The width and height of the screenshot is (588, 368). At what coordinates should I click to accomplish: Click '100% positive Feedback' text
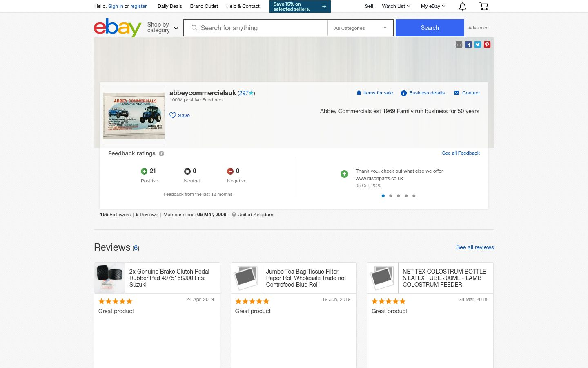[196, 100]
